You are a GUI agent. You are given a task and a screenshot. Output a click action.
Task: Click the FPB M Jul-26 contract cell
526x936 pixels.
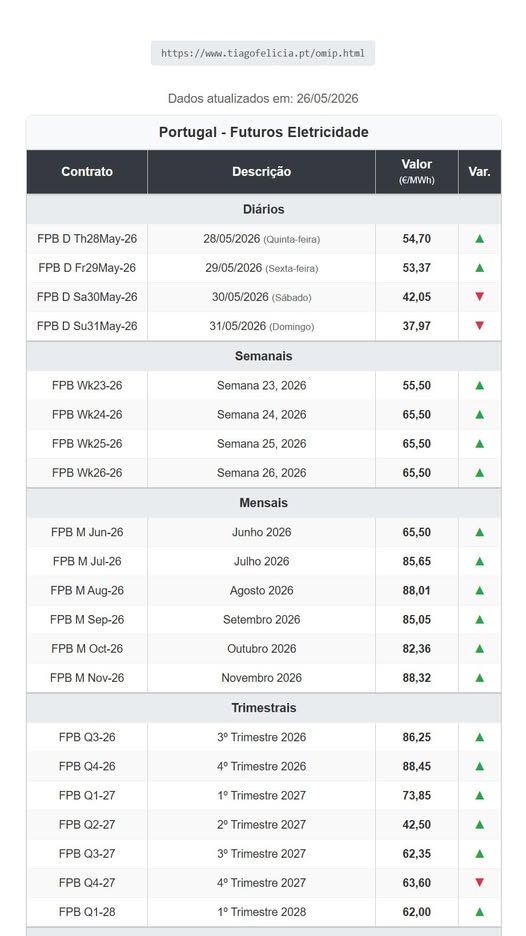coord(87,561)
